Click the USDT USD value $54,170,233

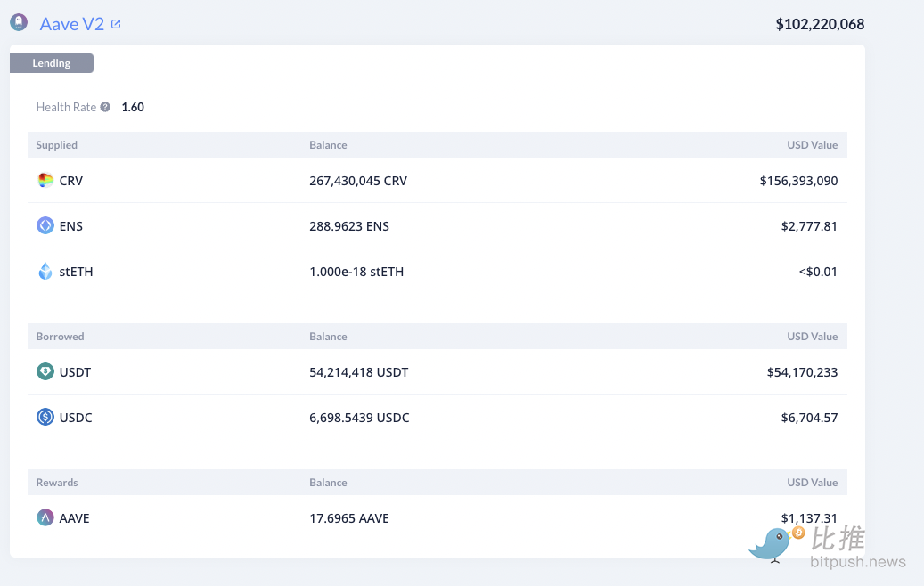[x=802, y=372]
